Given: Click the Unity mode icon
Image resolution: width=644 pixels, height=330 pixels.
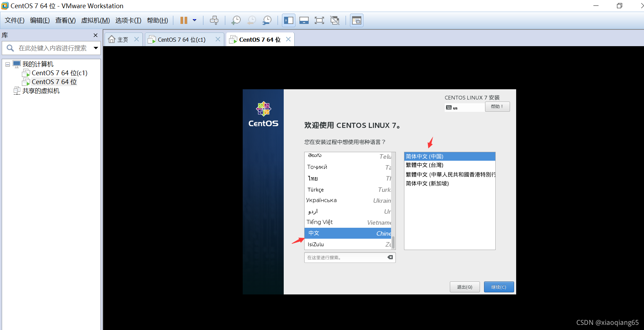Looking at the screenshot, I should 335,21.
